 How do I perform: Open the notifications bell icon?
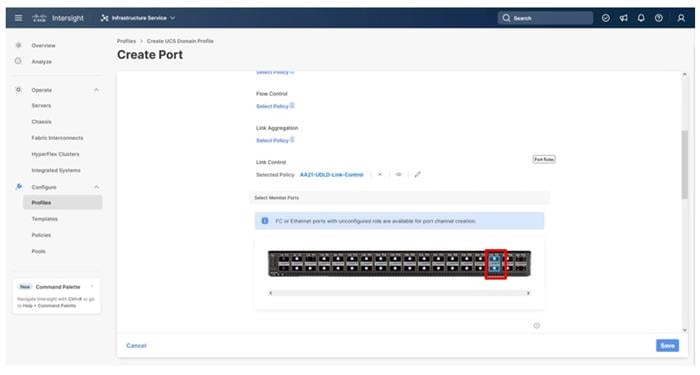641,18
